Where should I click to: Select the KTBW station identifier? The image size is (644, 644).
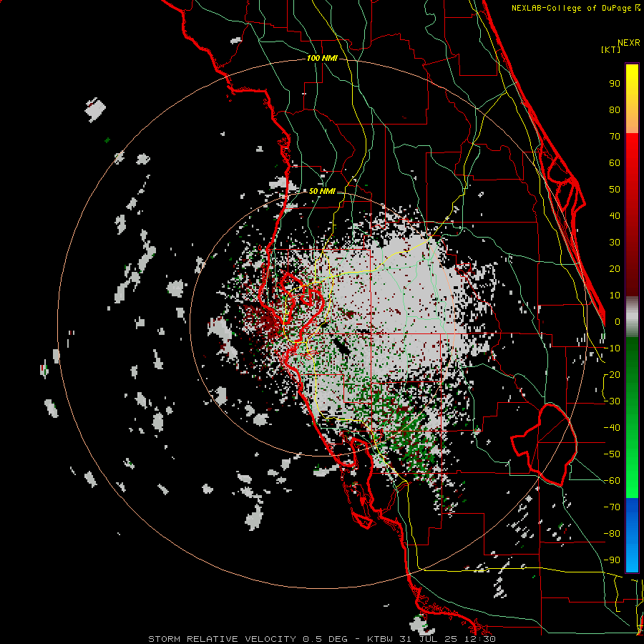381,639
